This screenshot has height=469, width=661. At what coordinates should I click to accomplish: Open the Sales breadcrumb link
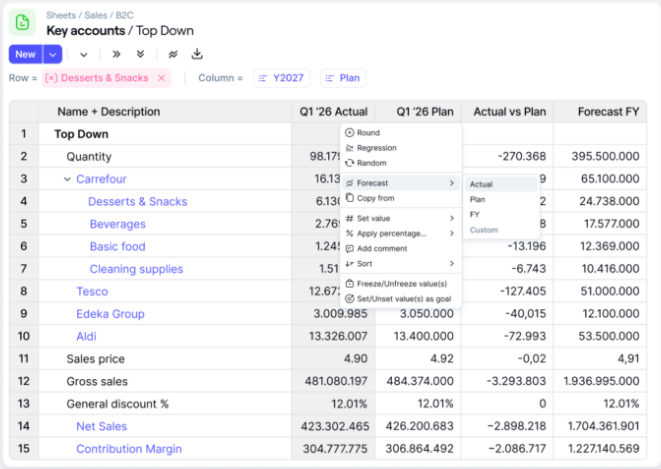tap(96, 16)
